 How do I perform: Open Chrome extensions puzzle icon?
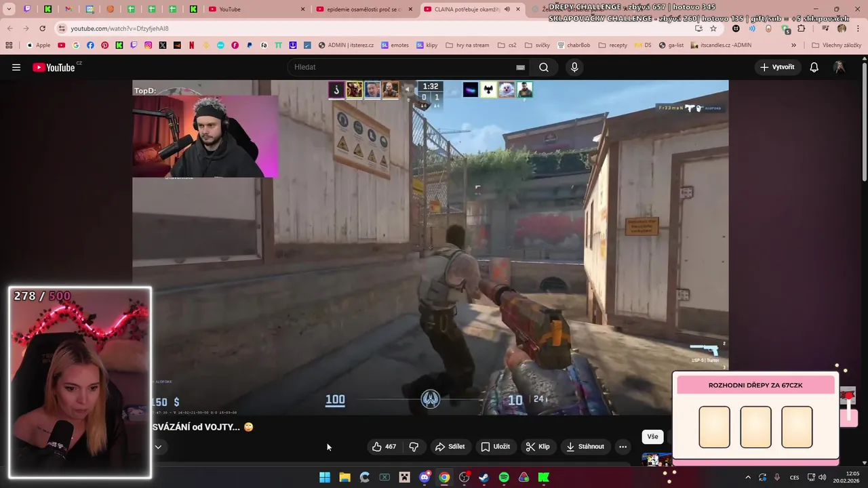[802, 28]
